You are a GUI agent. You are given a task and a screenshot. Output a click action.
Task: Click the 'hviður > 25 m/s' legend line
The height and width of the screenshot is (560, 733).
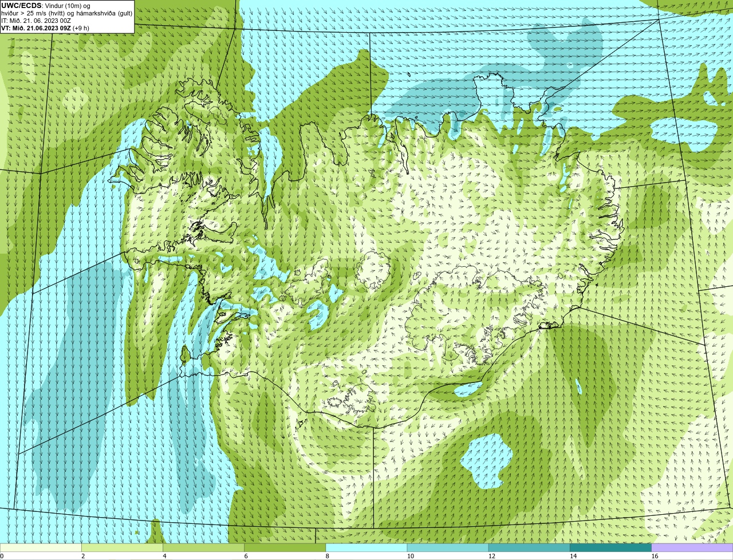tap(66, 13)
